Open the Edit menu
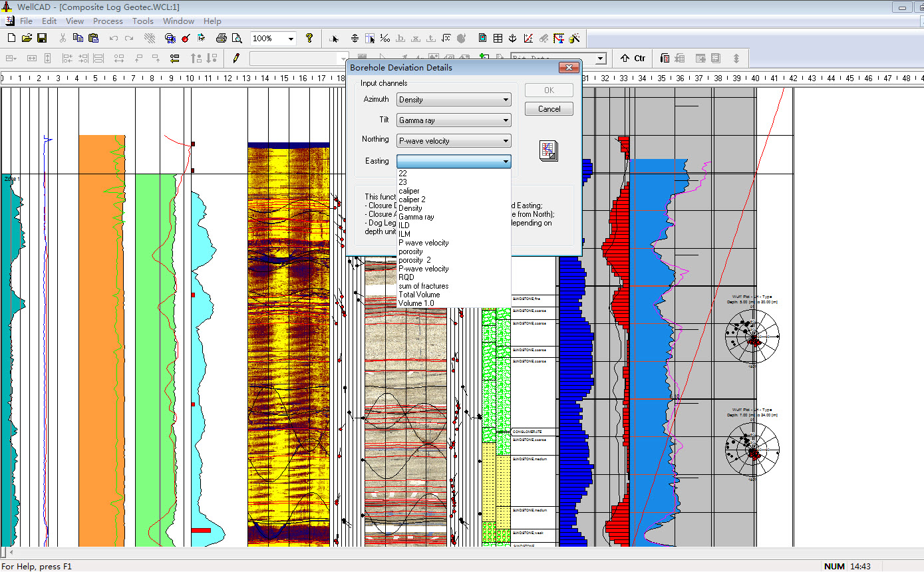924x572 pixels. 49,21
